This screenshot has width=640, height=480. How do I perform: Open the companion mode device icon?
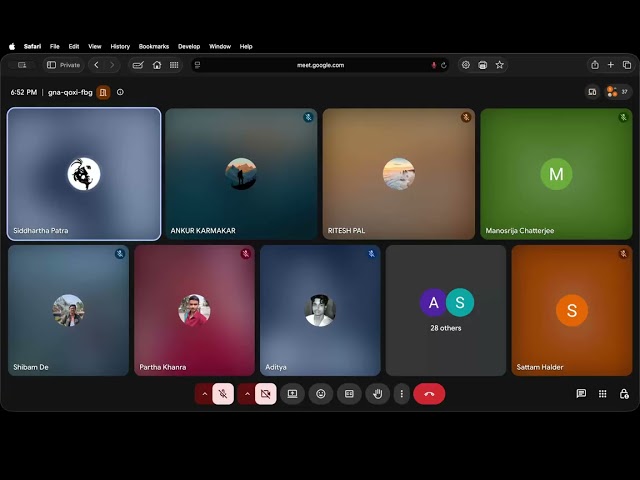(592, 92)
